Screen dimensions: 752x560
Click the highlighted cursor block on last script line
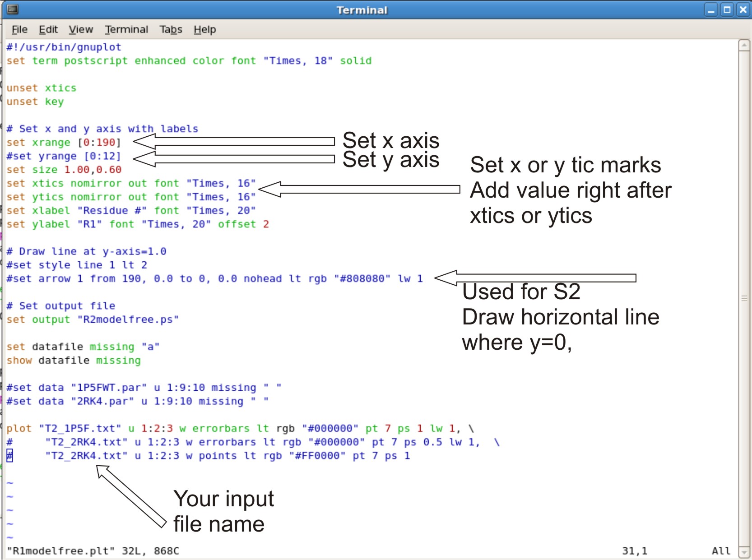pos(9,456)
